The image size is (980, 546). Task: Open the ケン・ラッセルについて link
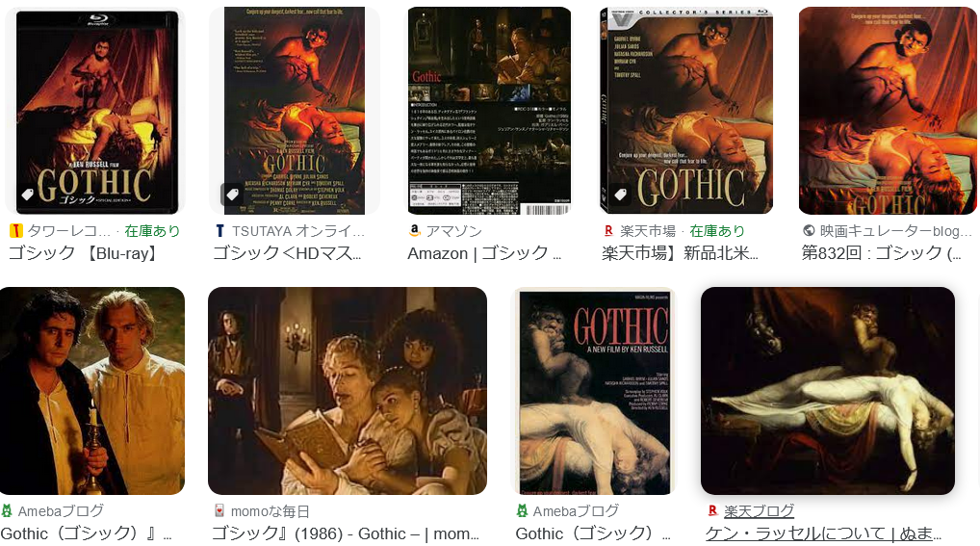pyautogui.click(x=822, y=533)
